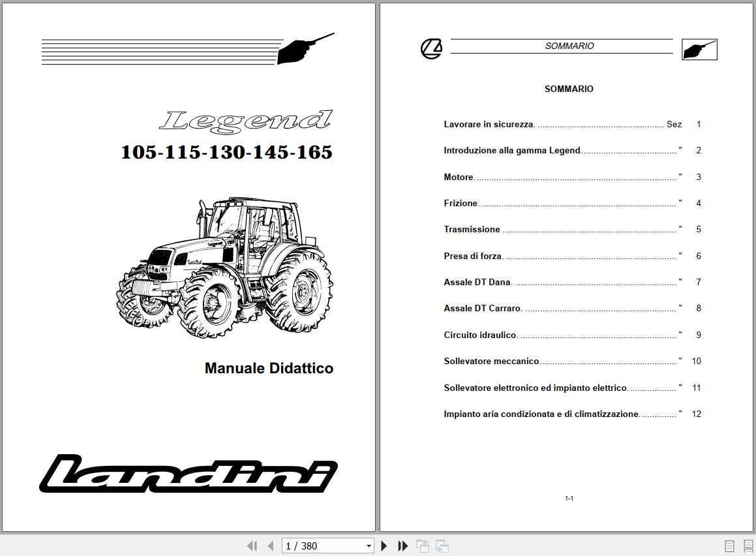This screenshot has height=556, width=756.
Task: Click the previous view navigation icon
Action: [423, 546]
